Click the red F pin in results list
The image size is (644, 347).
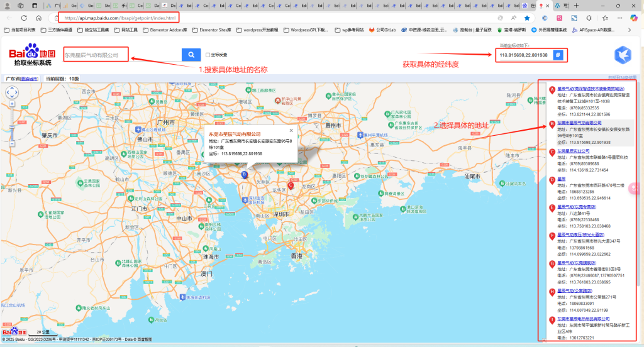[552, 236]
